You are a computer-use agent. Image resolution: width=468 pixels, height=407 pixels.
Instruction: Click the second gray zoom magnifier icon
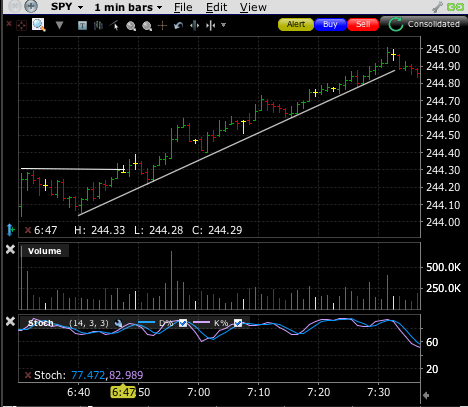pyautogui.click(x=147, y=26)
